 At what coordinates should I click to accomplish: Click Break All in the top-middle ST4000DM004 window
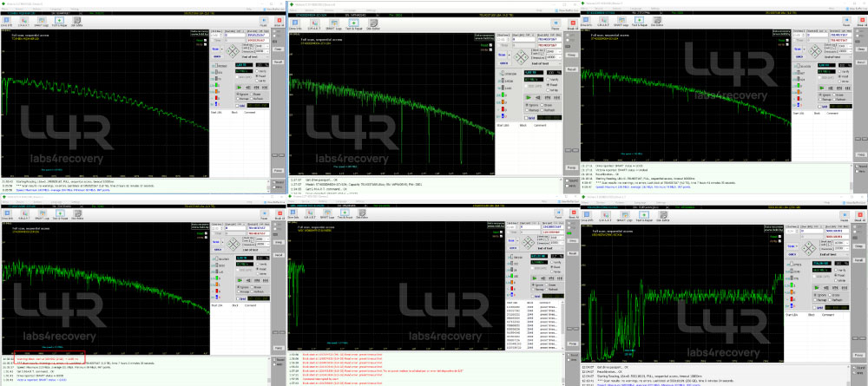(x=573, y=23)
